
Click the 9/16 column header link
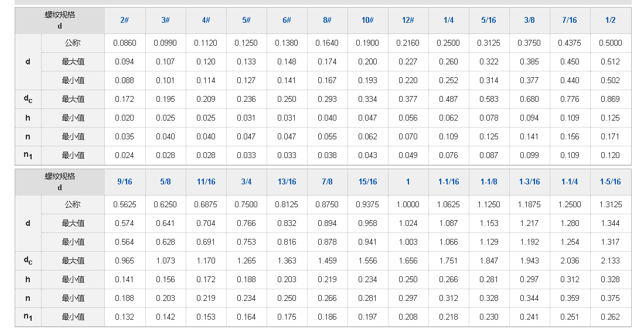(124, 182)
